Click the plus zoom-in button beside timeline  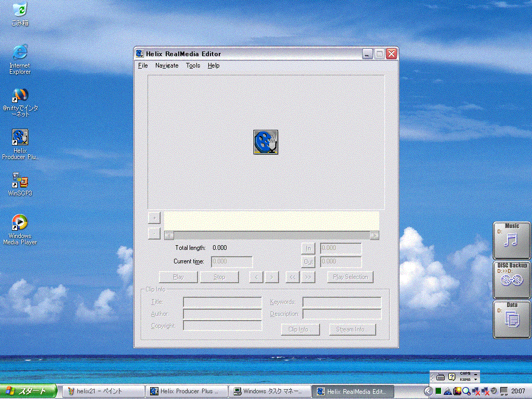coord(154,218)
